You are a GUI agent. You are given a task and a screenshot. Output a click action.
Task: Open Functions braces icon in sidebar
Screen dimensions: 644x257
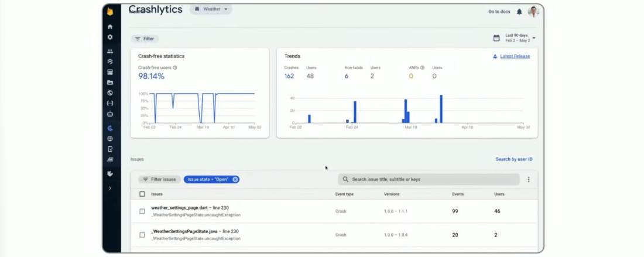tap(109, 103)
